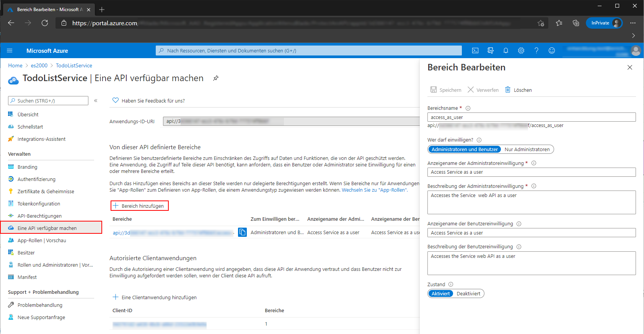Go to TodoListService breadcrumb
Image resolution: width=644 pixels, height=334 pixels.
click(x=74, y=65)
